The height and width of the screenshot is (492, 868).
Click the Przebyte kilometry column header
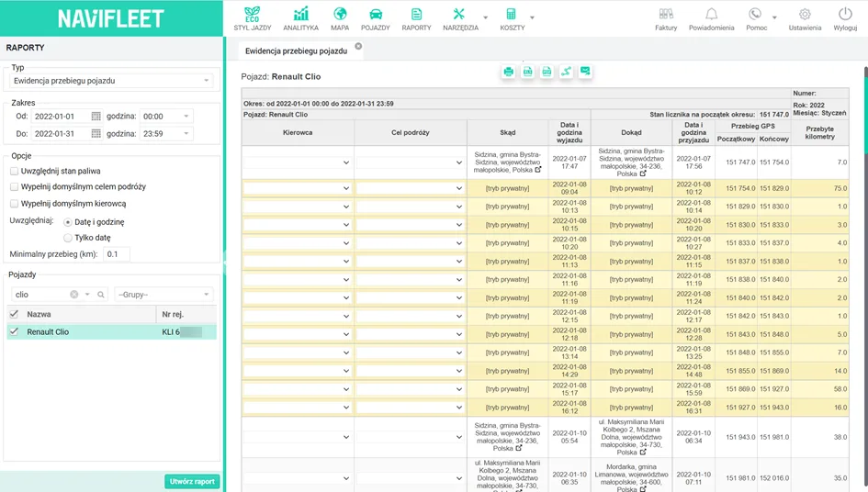point(820,133)
